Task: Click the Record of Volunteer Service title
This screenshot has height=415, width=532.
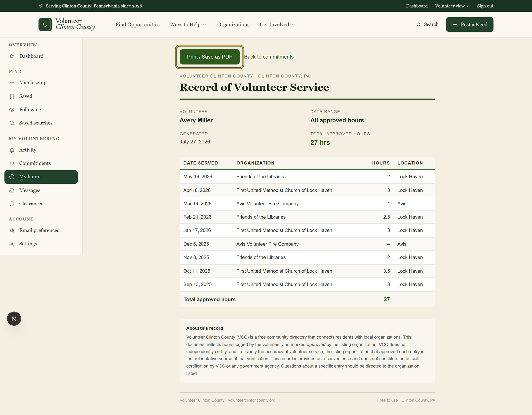Action: (254, 87)
